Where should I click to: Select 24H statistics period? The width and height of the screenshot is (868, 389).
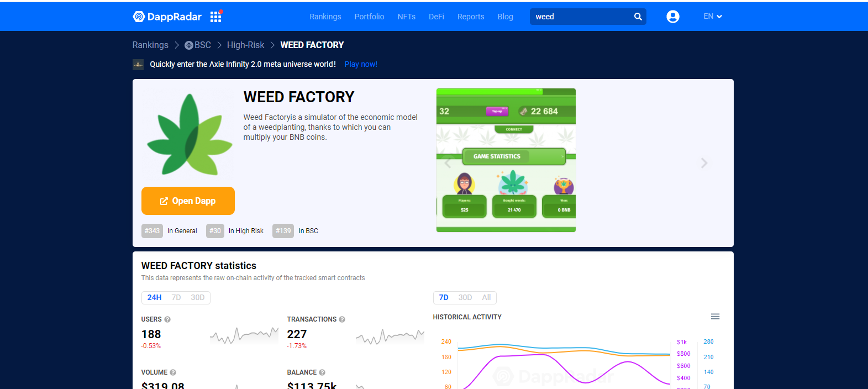click(154, 298)
